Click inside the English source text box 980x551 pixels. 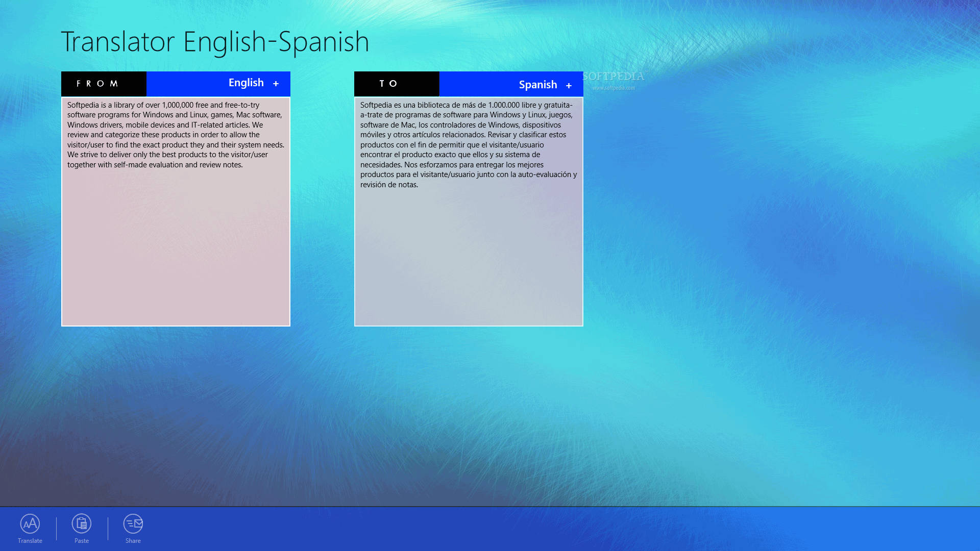(x=176, y=245)
